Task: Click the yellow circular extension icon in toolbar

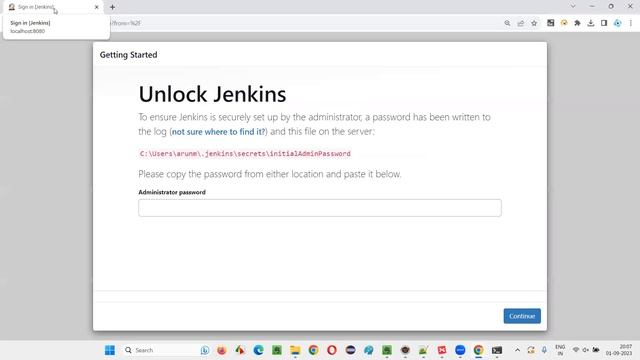Action: pyautogui.click(x=564, y=23)
